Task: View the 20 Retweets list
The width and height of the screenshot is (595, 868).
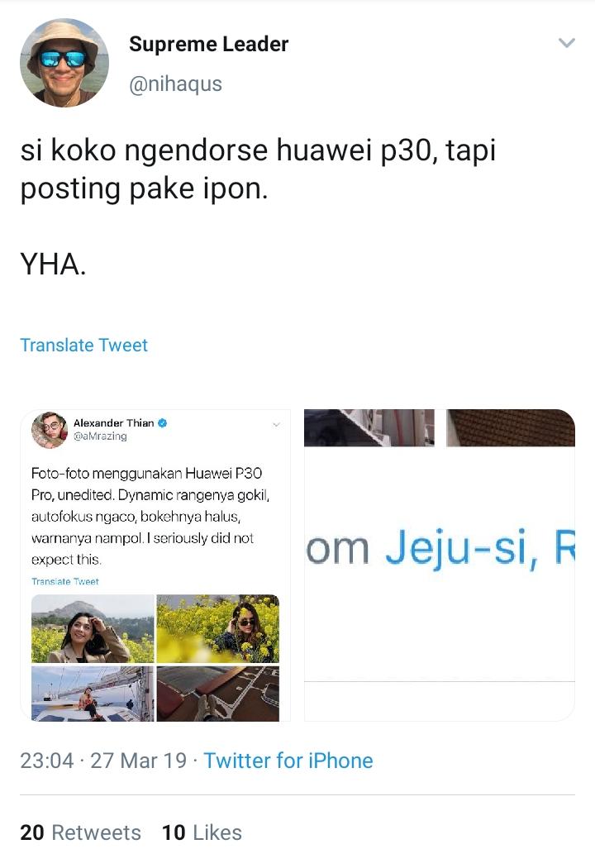Action: pyautogui.click(x=81, y=832)
